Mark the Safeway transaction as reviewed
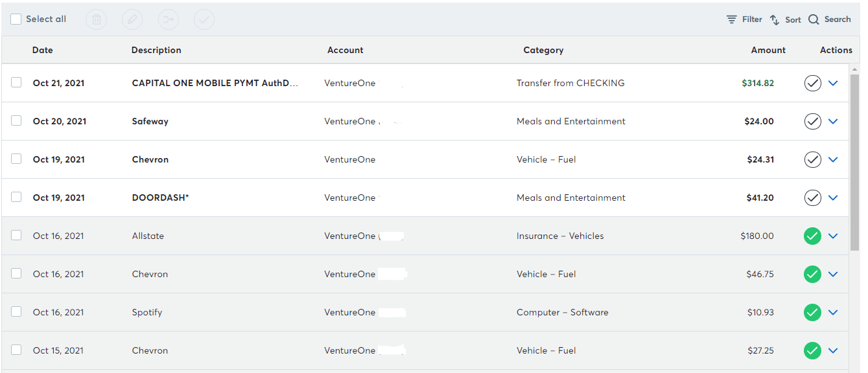 tap(812, 121)
